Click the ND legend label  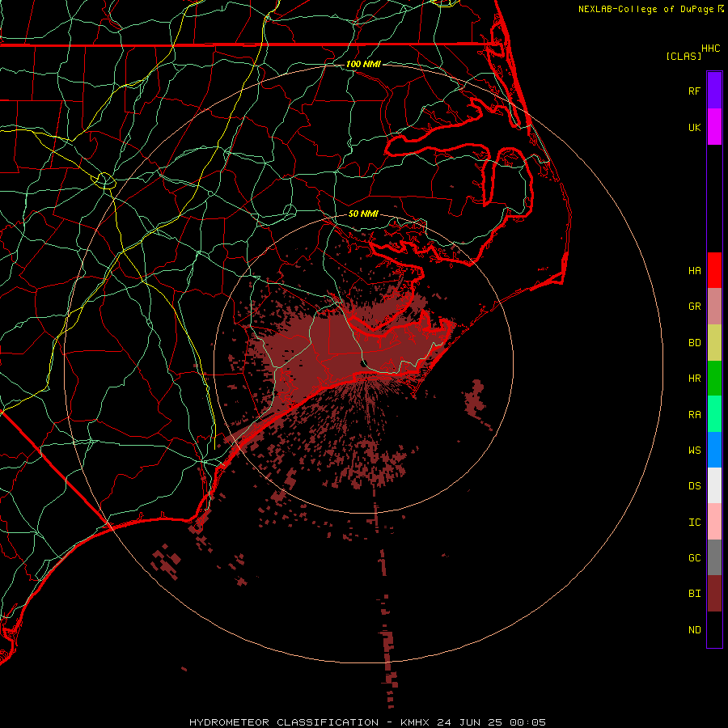point(694,629)
